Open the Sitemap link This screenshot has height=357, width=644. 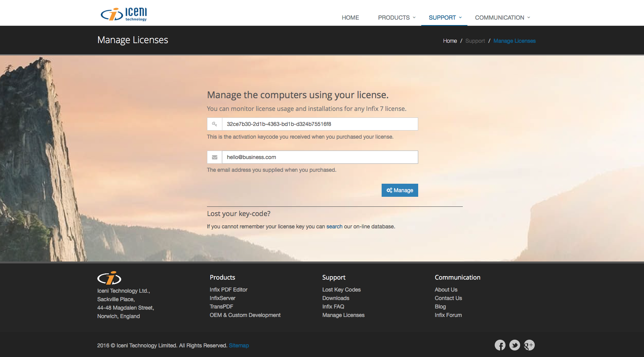(239, 345)
